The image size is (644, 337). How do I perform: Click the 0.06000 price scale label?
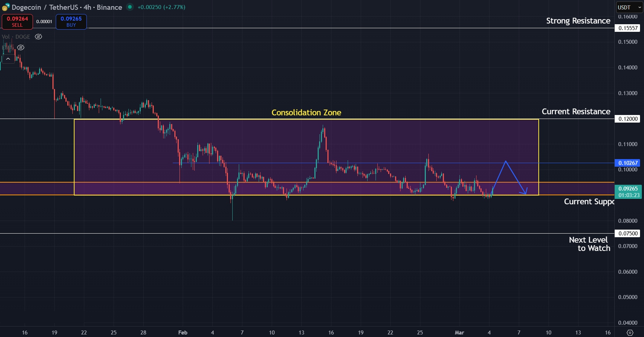(x=628, y=272)
